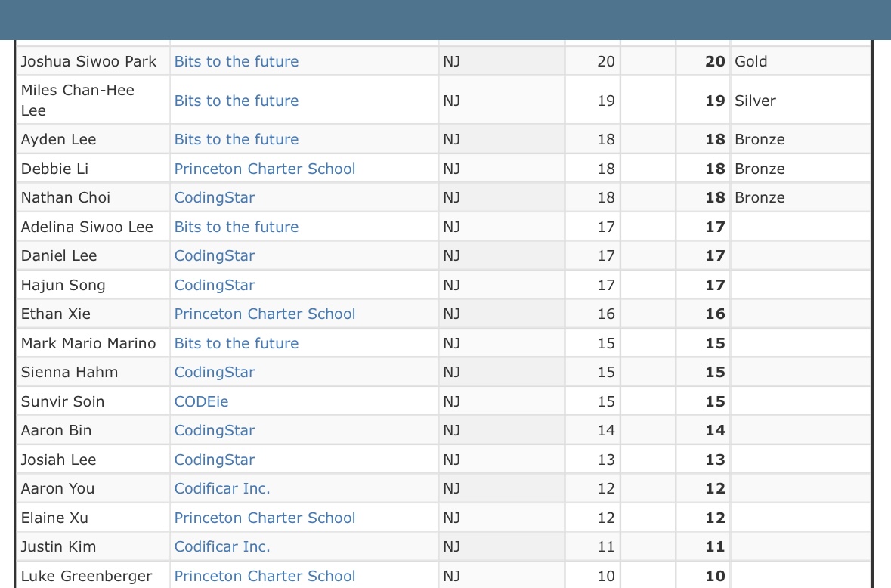The width and height of the screenshot is (891, 588).
Task: Follow CodingStar link next to Daniel Lee
Action: [215, 255]
